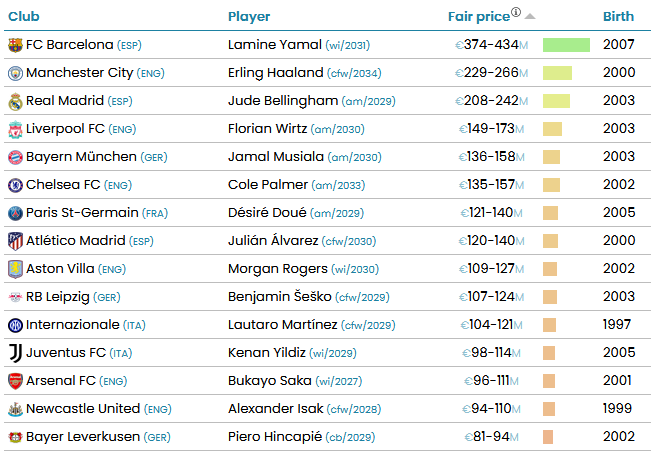Sort table by Club column header
Viewport: 651px width, 453px height.
coord(24,17)
